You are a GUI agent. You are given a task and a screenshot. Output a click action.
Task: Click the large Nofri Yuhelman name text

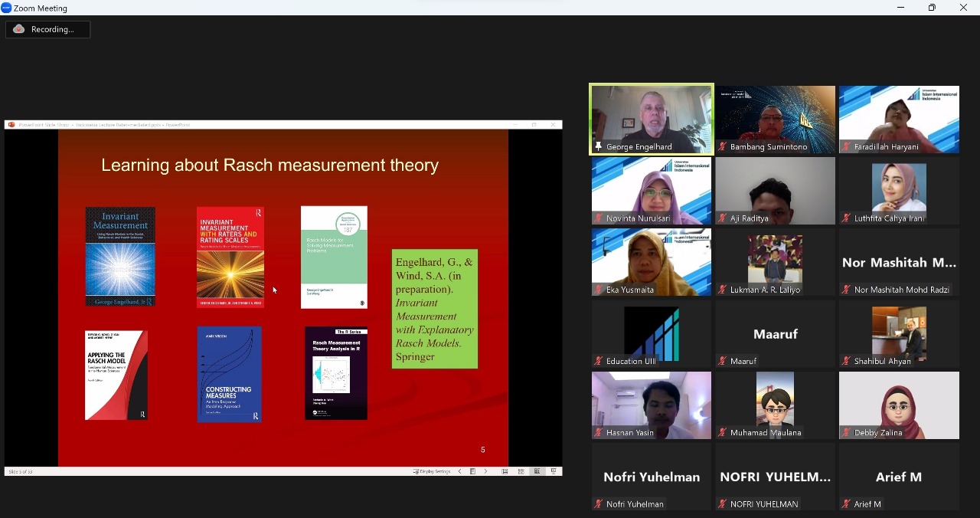652,477
